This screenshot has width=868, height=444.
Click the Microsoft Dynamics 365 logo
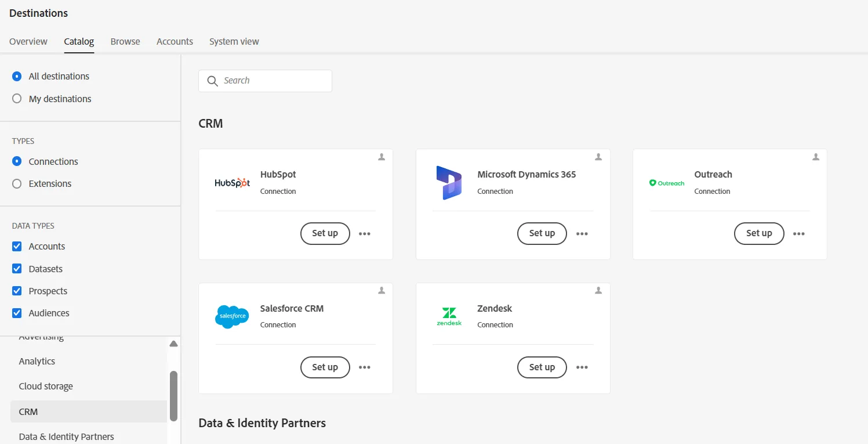pos(449,182)
